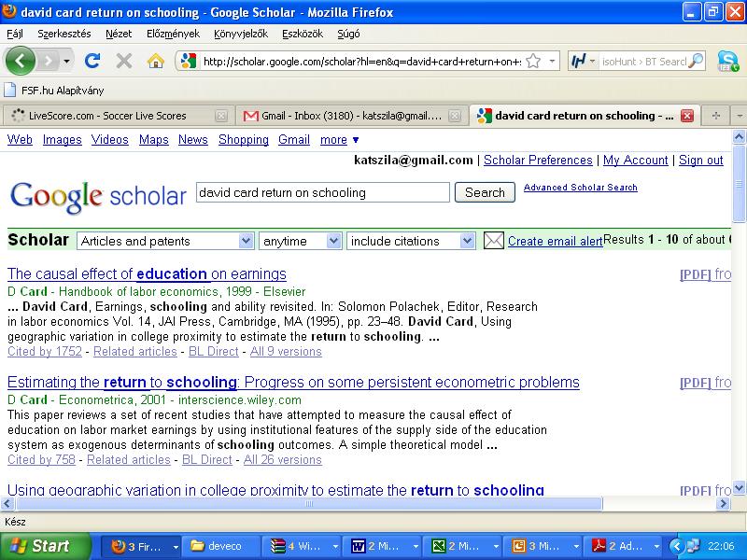This screenshot has width=747, height=560.
Task: Go back with the green Back arrow
Action: [x=20, y=61]
